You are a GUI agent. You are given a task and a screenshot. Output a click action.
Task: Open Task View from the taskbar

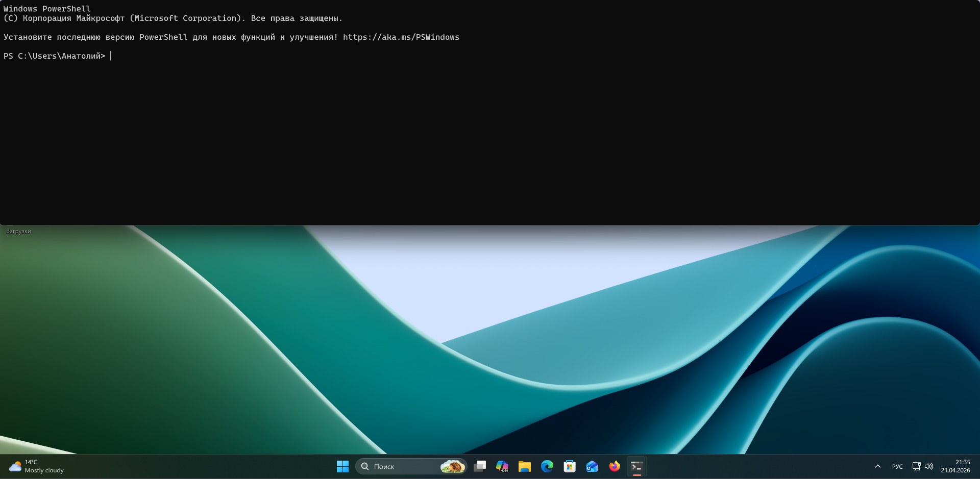coord(480,466)
